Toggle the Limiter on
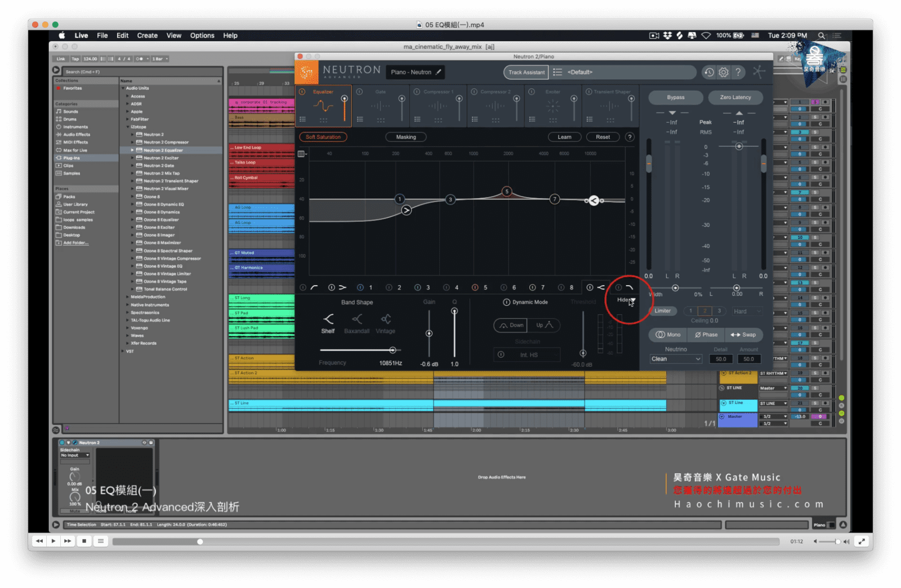901x588 pixels. (x=663, y=311)
